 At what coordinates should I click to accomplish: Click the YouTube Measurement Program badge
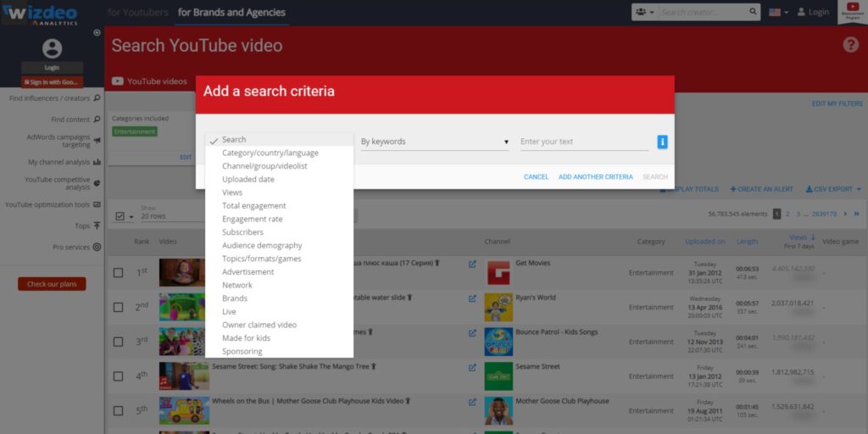pyautogui.click(x=850, y=12)
